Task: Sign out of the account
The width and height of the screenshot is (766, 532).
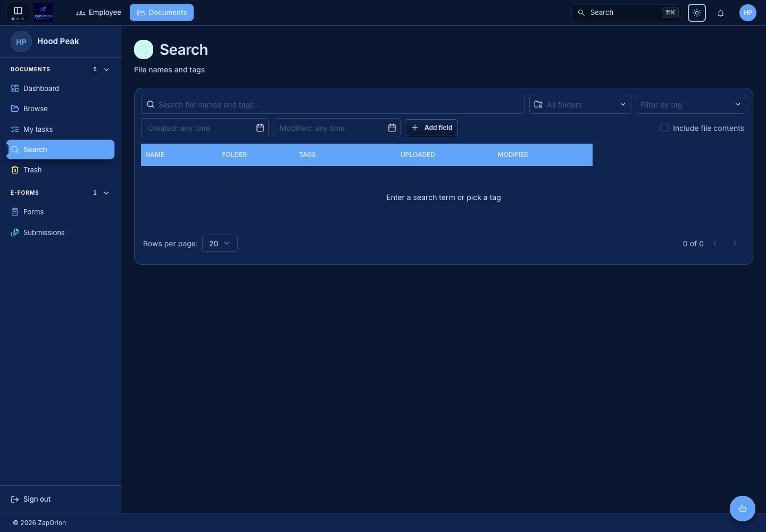Action: [x=31, y=499]
